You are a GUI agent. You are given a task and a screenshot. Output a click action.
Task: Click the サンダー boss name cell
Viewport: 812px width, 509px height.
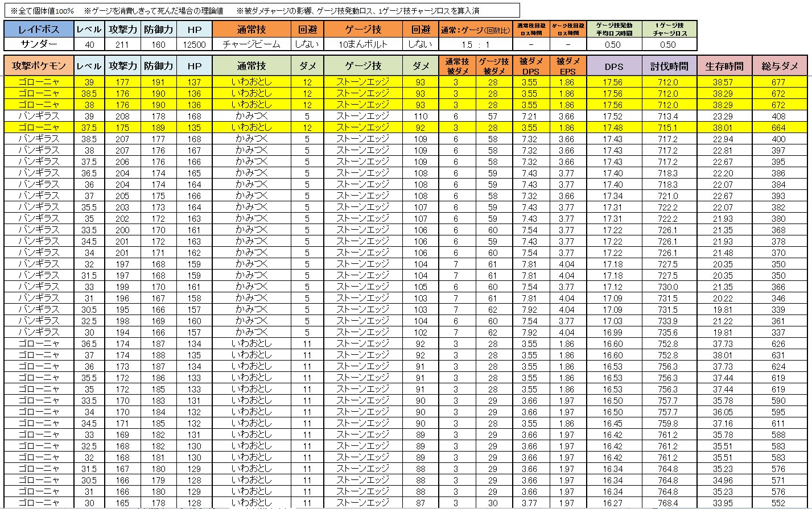39,44
